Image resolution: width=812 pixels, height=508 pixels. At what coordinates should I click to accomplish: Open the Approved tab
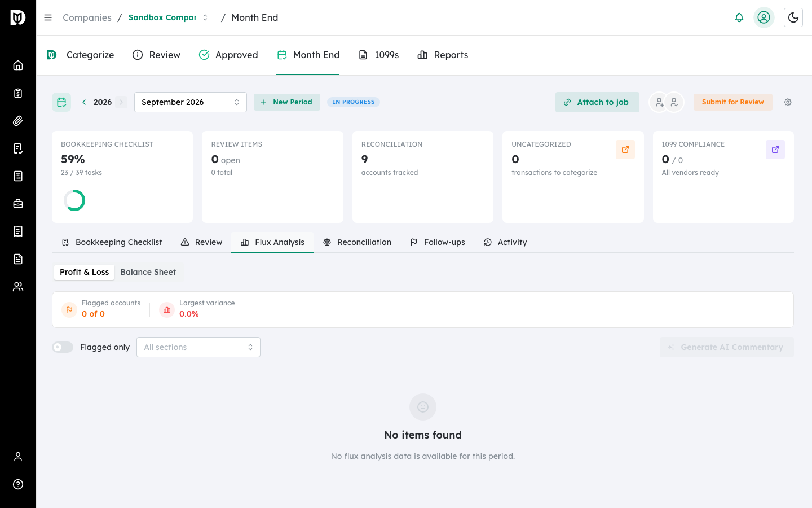click(228, 55)
